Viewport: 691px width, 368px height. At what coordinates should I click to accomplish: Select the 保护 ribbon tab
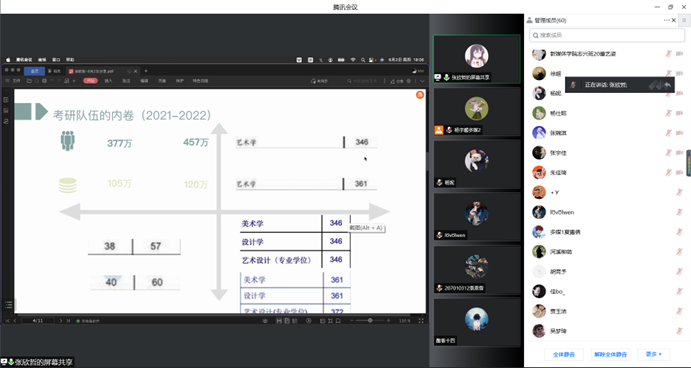180,81
